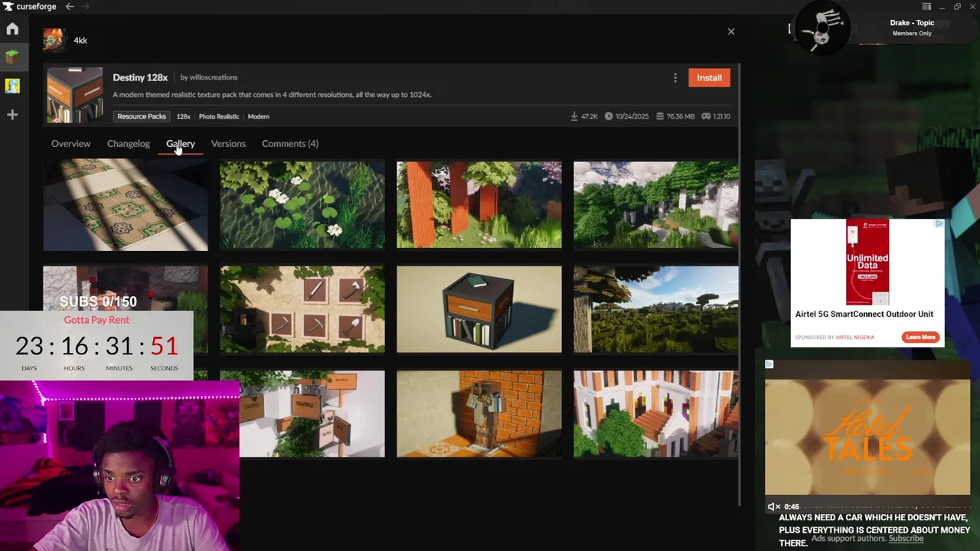This screenshot has height=551, width=980.
Task: Open the yellow game icon in sidebar
Action: coord(12,86)
